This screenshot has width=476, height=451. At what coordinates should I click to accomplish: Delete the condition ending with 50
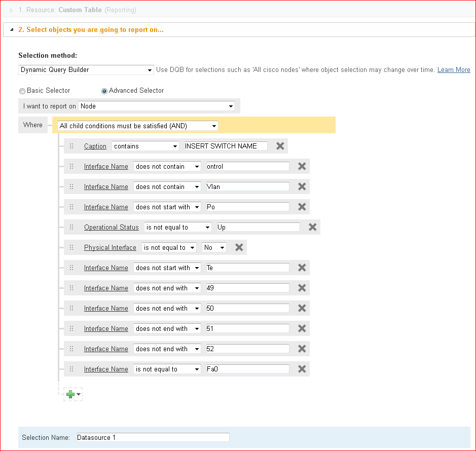click(302, 308)
